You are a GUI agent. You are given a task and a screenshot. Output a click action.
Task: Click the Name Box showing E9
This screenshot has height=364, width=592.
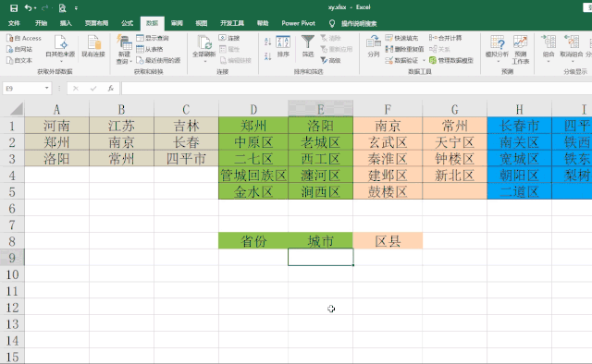tap(22, 89)
